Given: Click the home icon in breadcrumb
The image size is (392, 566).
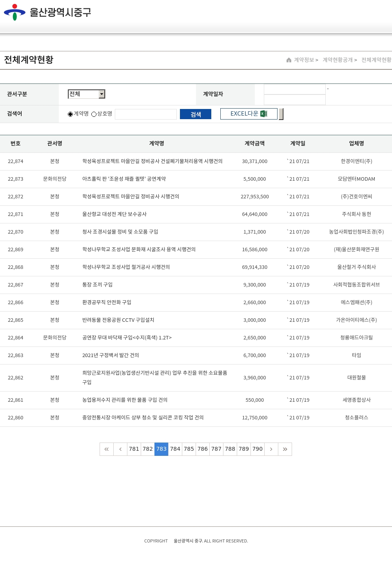Looking at the screenshot, I should [x=289, y=60].
